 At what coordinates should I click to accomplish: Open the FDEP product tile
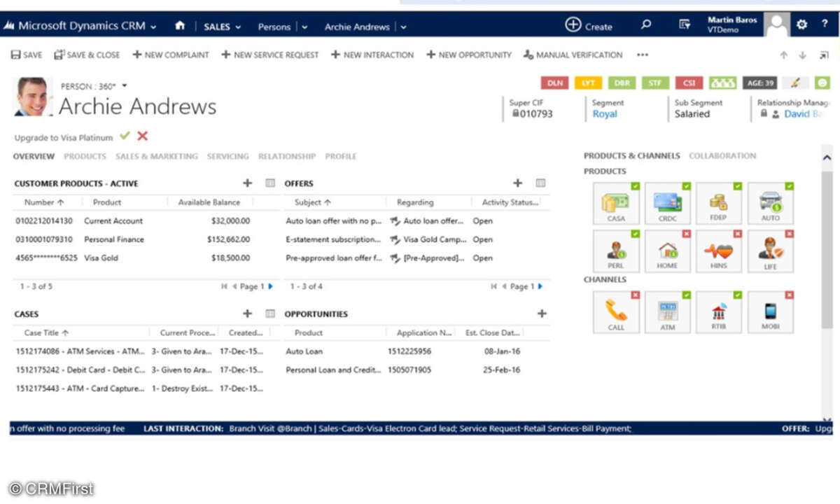tap(719, 204)
